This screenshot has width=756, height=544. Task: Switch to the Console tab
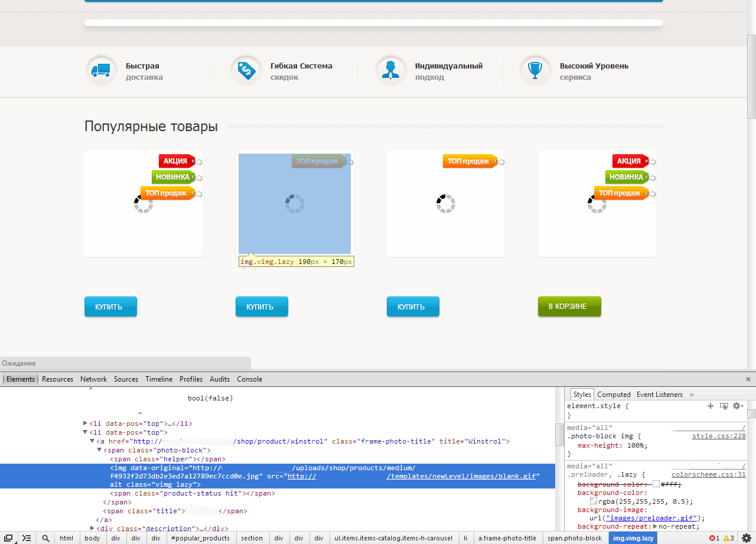click(x=249, y=379)
